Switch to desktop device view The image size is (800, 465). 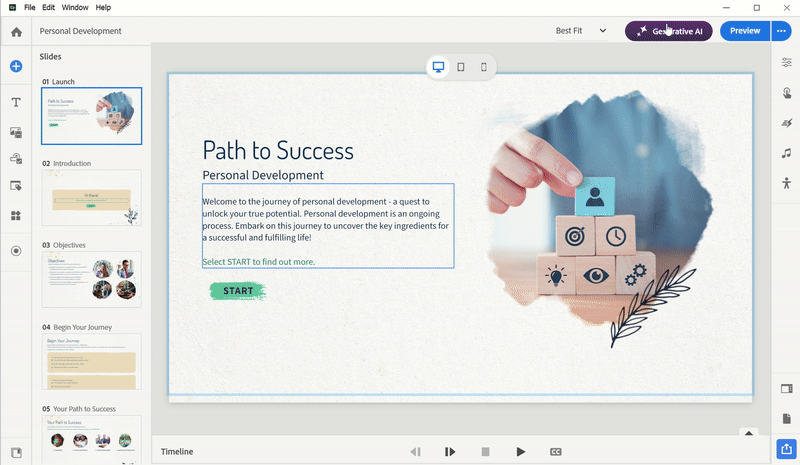coord(438,67)
